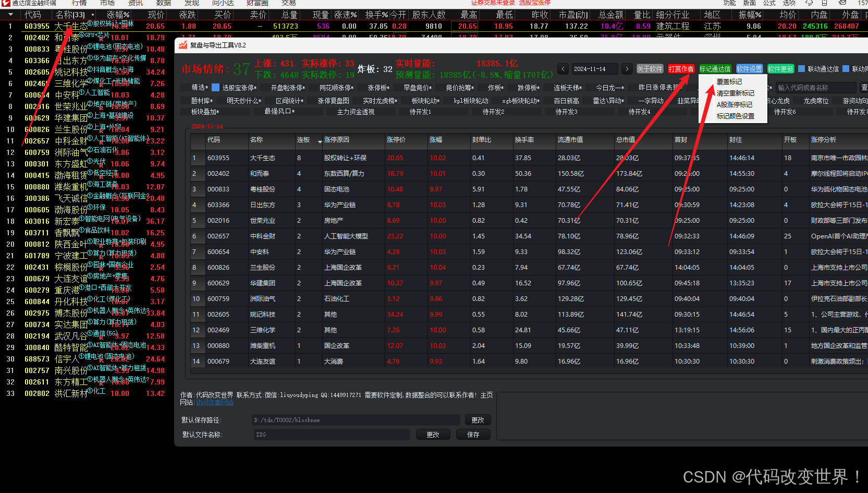Toggle the 联动通达信 checkbox

pyautogui.click(x=802, y=69)
